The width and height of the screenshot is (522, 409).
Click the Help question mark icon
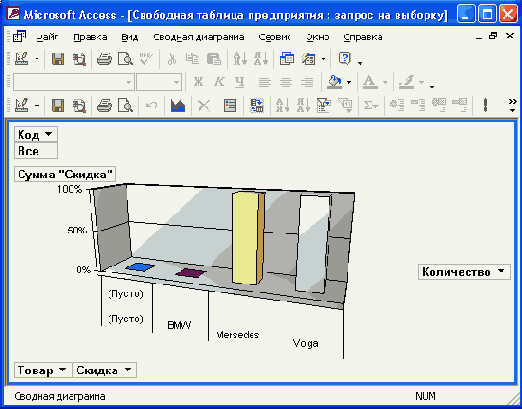point(345,59)
